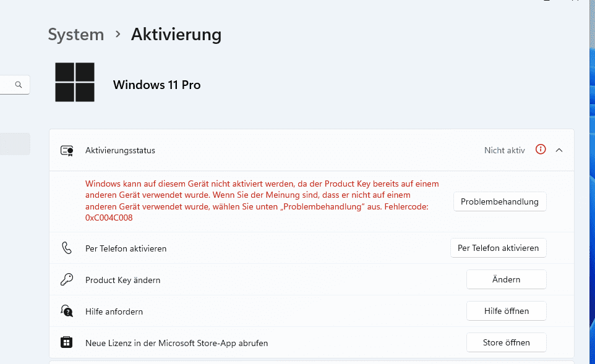595x364 pixels.
Task: Click the Nicht aktiv status text
Action: click(504, 151)
